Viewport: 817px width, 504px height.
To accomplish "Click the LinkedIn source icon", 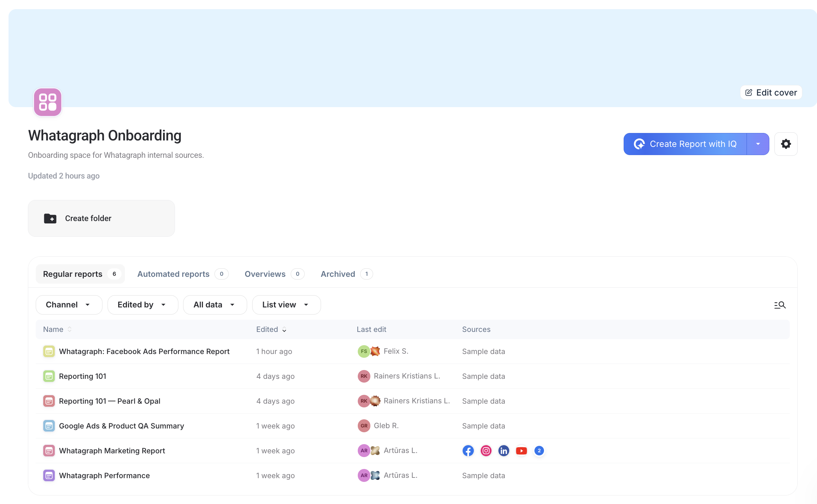I will point(503,451).
